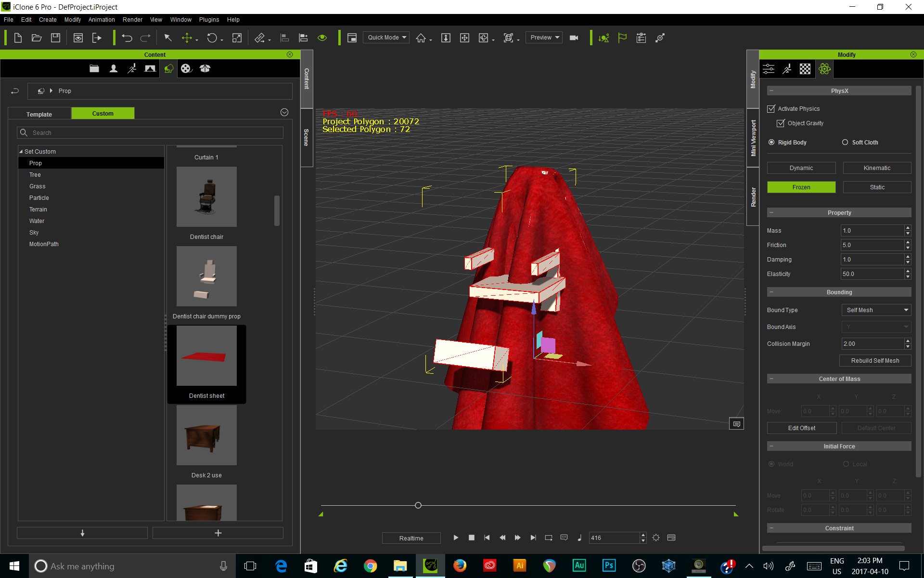This screenshot has width=924, height=578.
Task: Select the Soft Cloth radio button
Action: [x=845, y=143]
